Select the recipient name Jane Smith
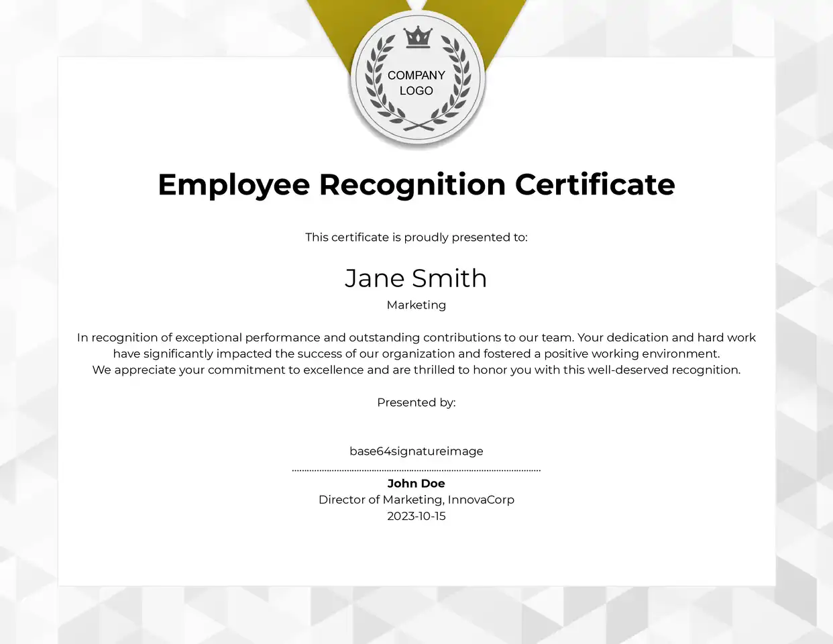Viewport: 833px width, 644px height. coord(416,278)
